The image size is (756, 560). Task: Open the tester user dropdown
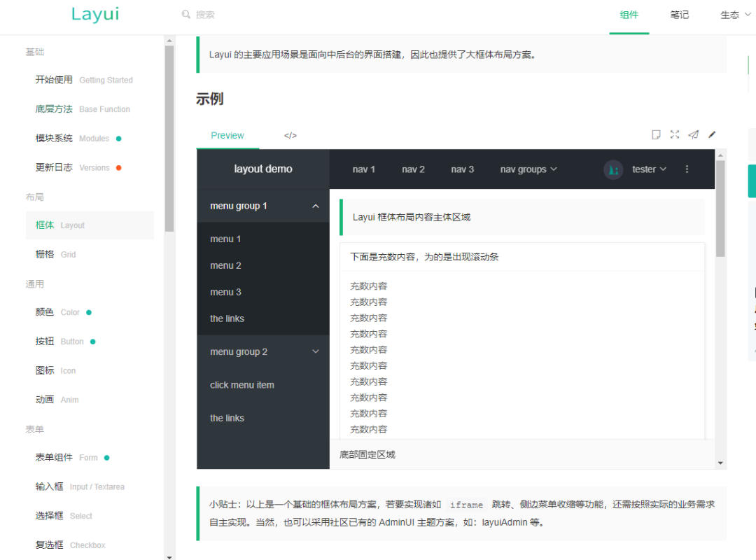pyautogui.click(x=649, y=169)
